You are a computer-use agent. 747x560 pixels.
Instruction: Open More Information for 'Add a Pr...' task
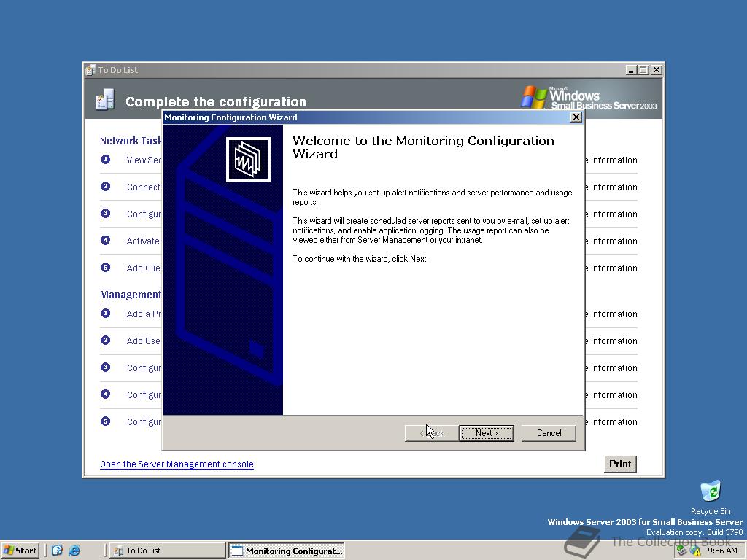(611, 314)
